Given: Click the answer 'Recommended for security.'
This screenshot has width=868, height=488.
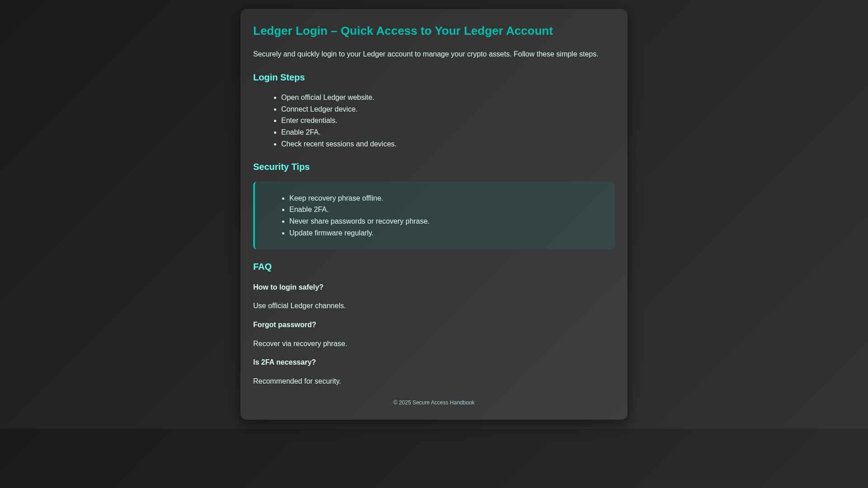Looking at the screenshot, I should [x=297, y=381].
